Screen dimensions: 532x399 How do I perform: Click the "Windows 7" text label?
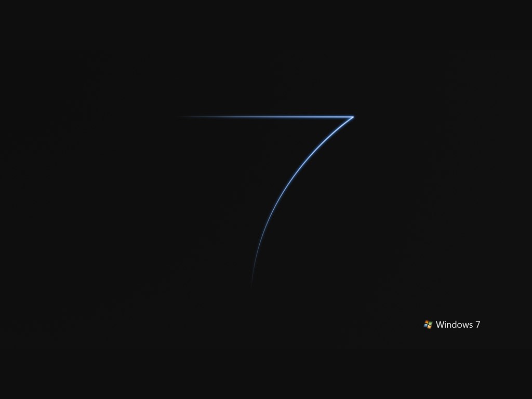click(x=458, y=325)
